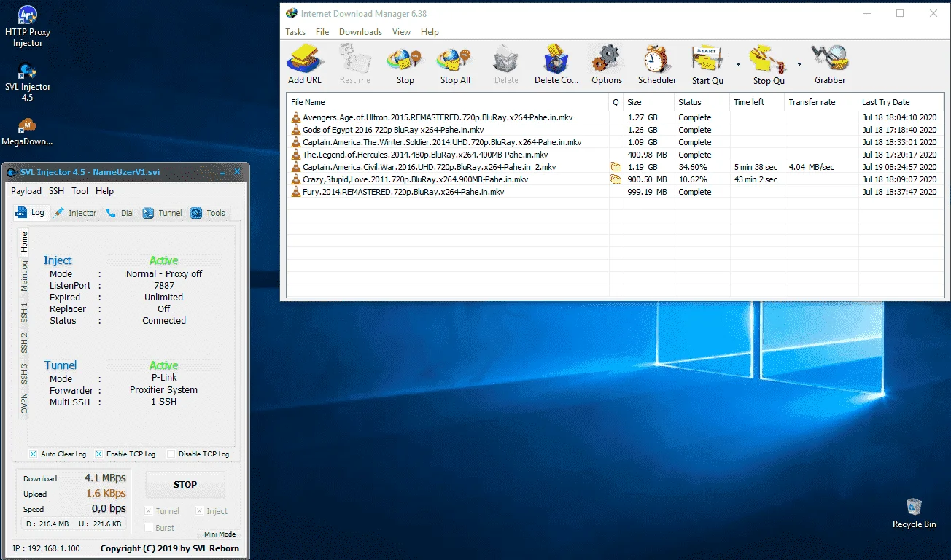Select the SSH 2 vertical tab
This screenshot has height=560, width=951.
[x=24, y=343]
